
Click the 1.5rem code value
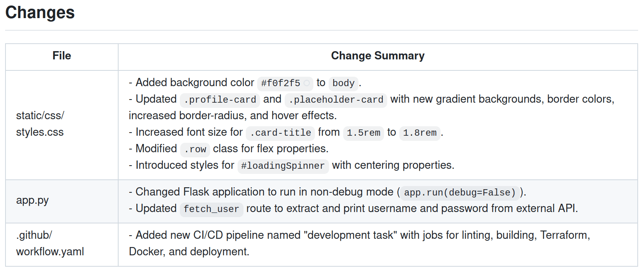(363, 133)
